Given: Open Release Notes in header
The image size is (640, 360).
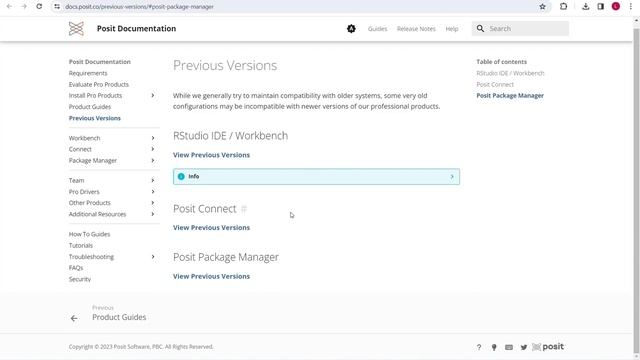Looking at the screenshot, I should point(416,29).
